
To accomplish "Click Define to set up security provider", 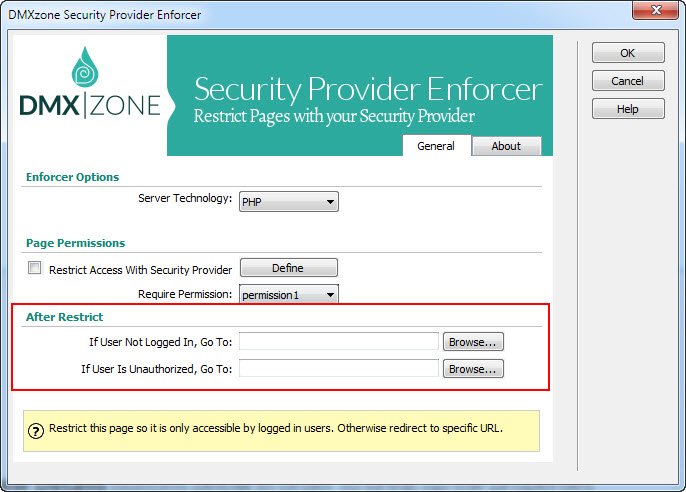I will (289, 268).
